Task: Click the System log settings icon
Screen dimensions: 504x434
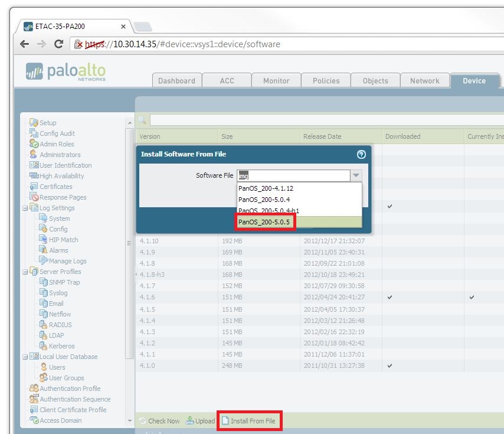Action: coord(43,218)
